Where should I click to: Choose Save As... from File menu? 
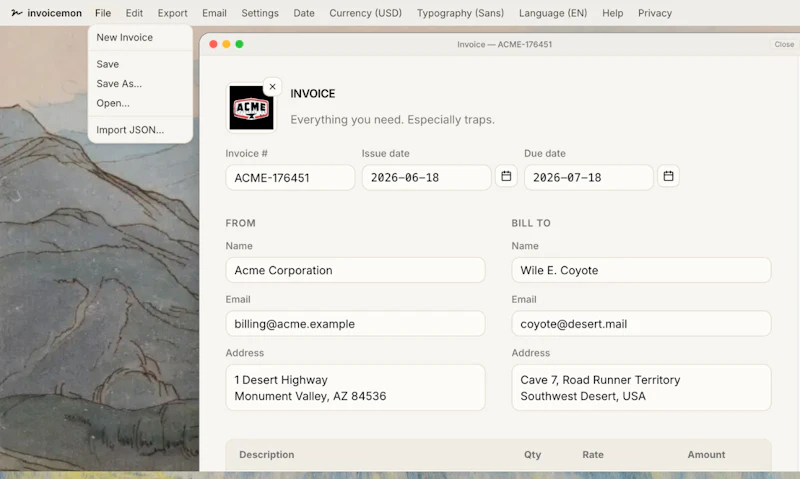140,83
